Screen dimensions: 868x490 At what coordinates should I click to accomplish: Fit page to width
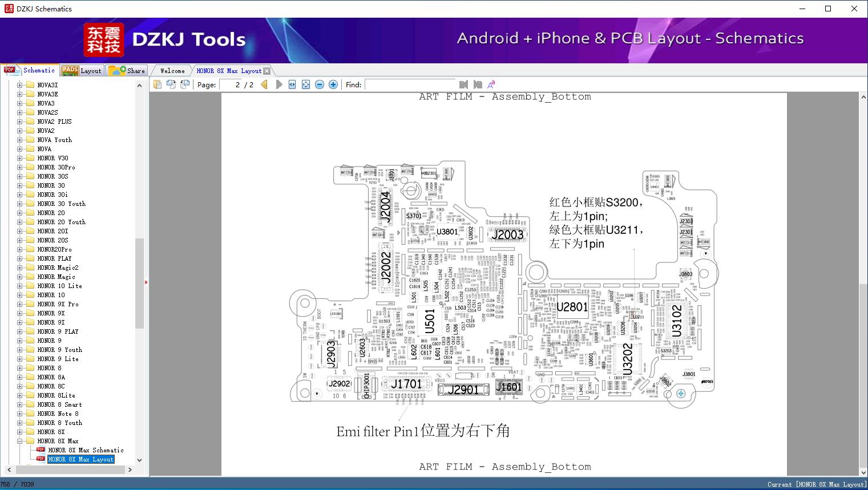292,84
